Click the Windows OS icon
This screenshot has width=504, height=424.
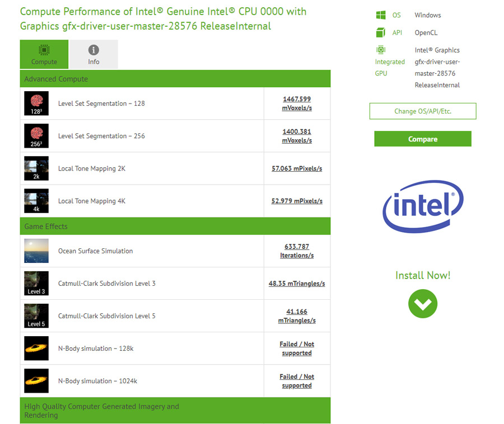click(x=381, y=15)
